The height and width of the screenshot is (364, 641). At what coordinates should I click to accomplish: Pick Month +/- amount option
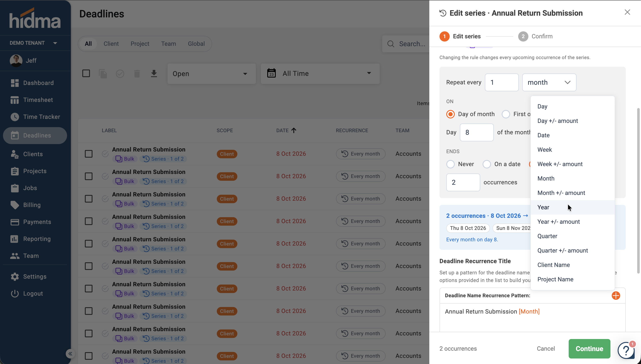point(572,193)
